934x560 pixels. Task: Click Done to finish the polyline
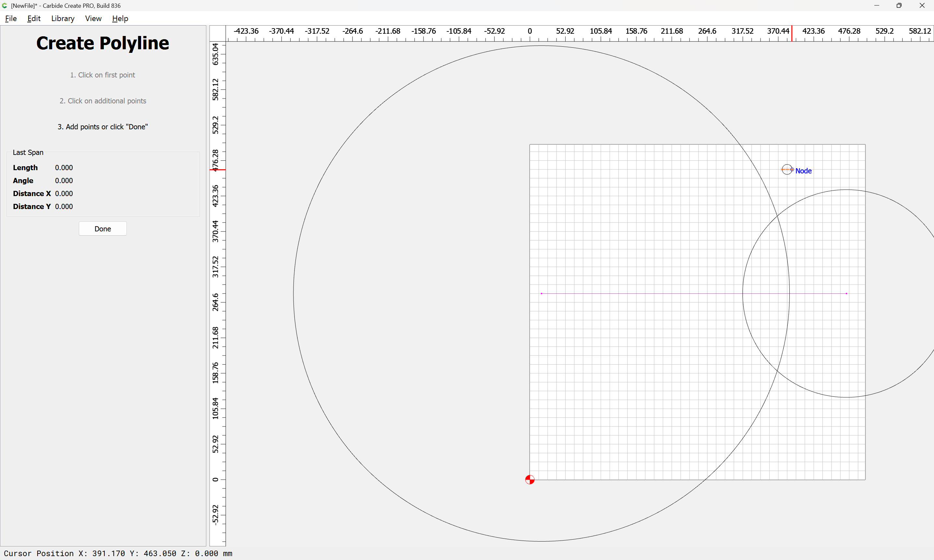103,229
